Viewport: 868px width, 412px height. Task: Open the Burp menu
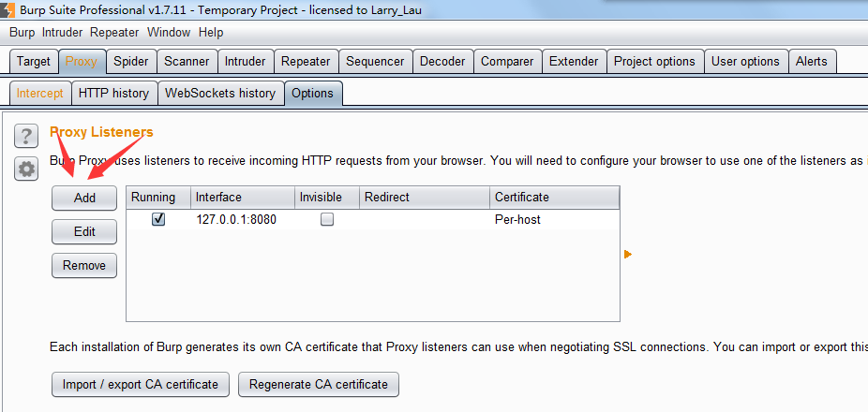tap(22, 32)
